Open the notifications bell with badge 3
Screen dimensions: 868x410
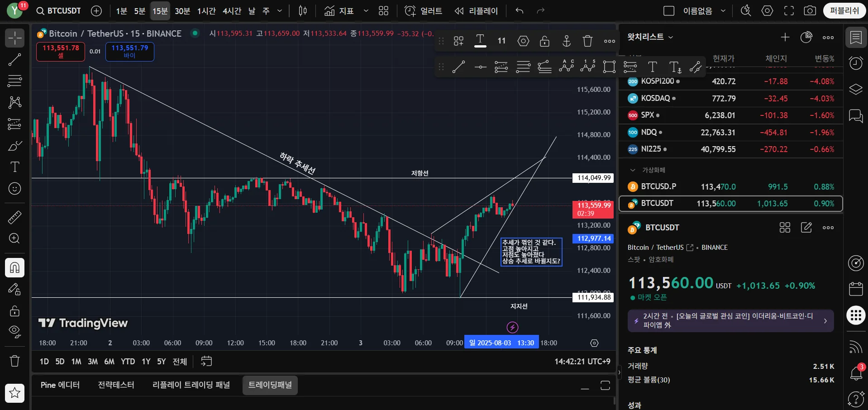[x=856, y=373]
